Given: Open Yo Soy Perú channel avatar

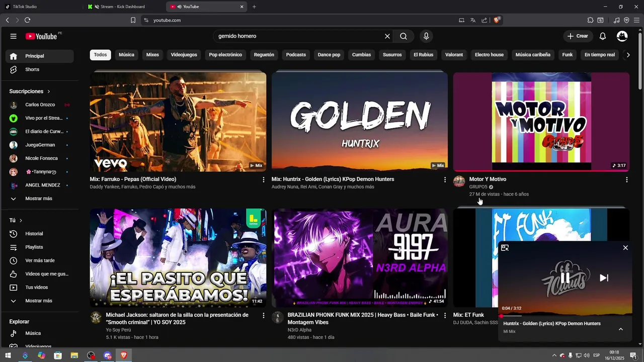Looking at the screenshot, I should (96, 317).
